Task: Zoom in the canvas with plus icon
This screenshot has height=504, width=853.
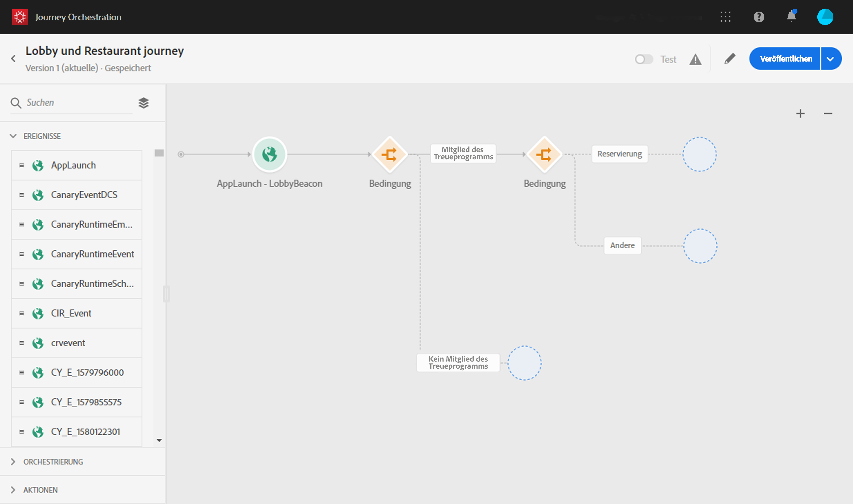Action: (x=800, y=113)
